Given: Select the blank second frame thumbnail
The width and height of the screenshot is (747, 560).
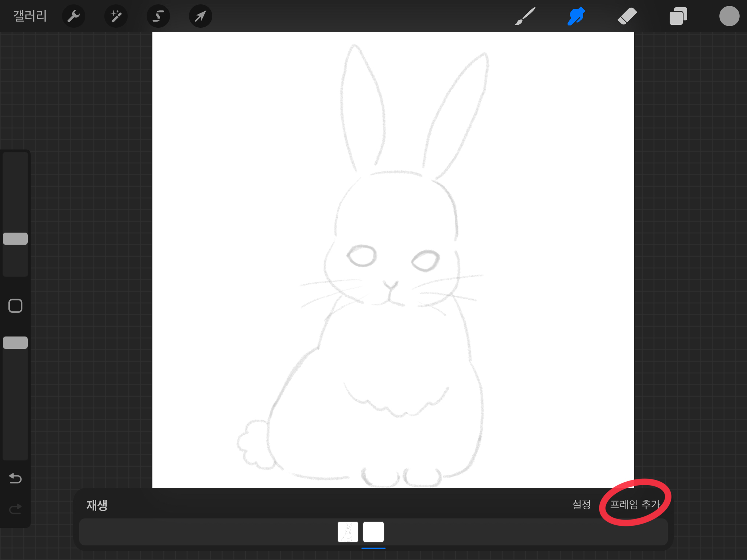Looking at the screenshot, I should [373, 532].
